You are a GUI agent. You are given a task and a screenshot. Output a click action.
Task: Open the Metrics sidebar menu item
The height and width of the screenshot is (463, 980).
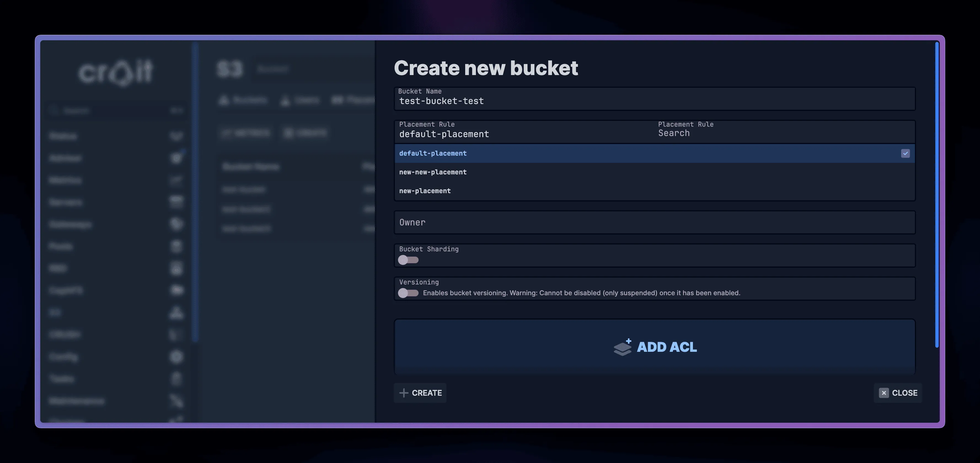65,180
